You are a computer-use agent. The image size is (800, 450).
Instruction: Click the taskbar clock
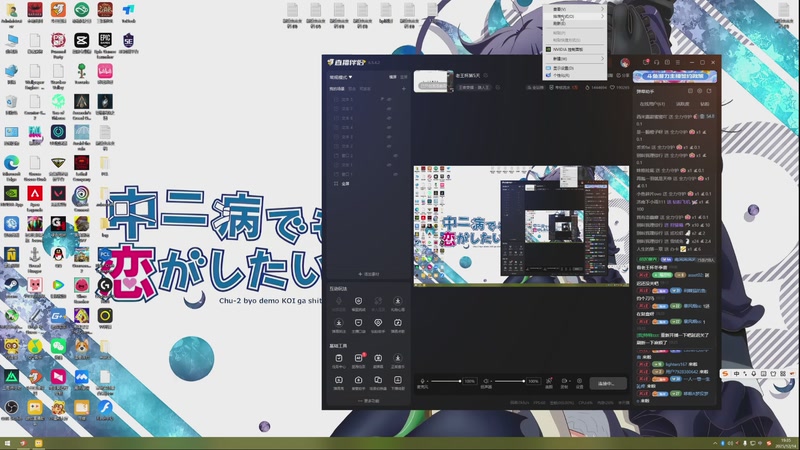click(786, 443)
